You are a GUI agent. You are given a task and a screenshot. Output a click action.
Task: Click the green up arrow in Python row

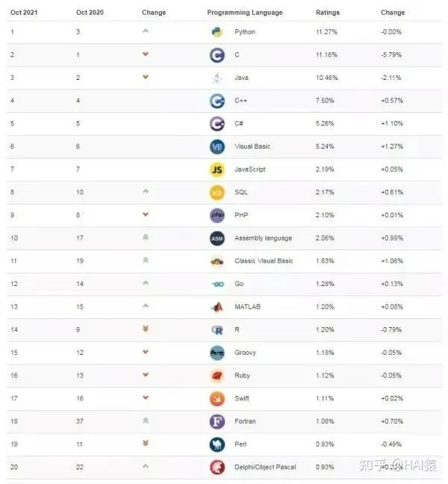146,31
